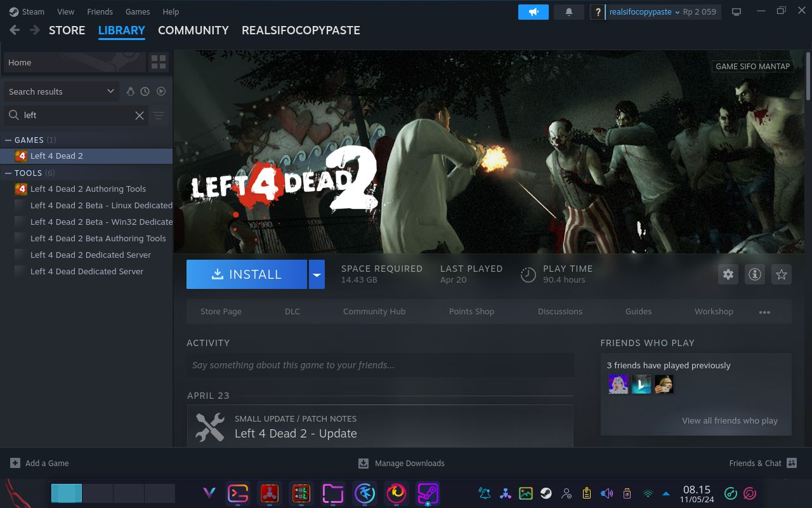
Task: Open the Guides link
Action: (638, 311)
